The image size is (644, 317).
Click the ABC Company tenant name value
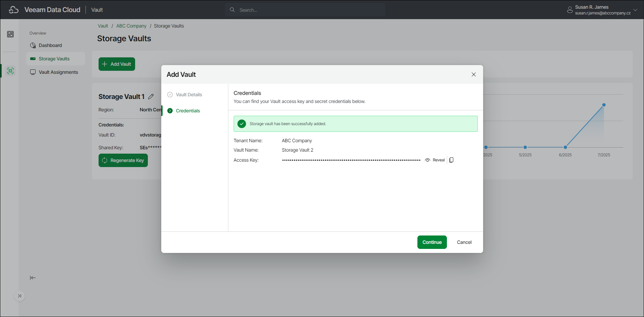[x=297, y=141]
